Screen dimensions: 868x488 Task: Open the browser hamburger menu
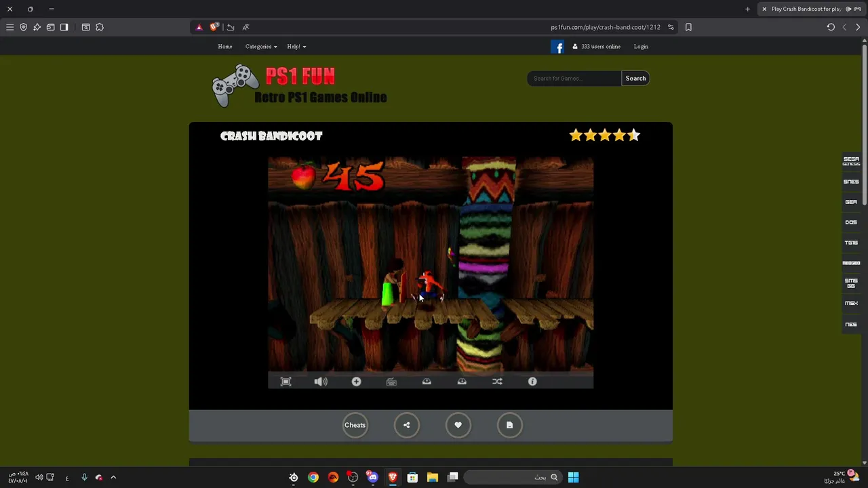9,27
